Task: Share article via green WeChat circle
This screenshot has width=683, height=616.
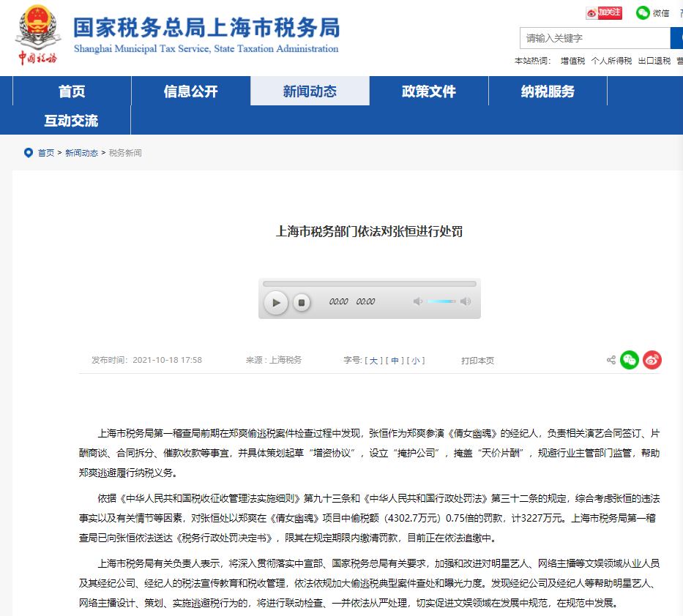Action: pos(630,360)
